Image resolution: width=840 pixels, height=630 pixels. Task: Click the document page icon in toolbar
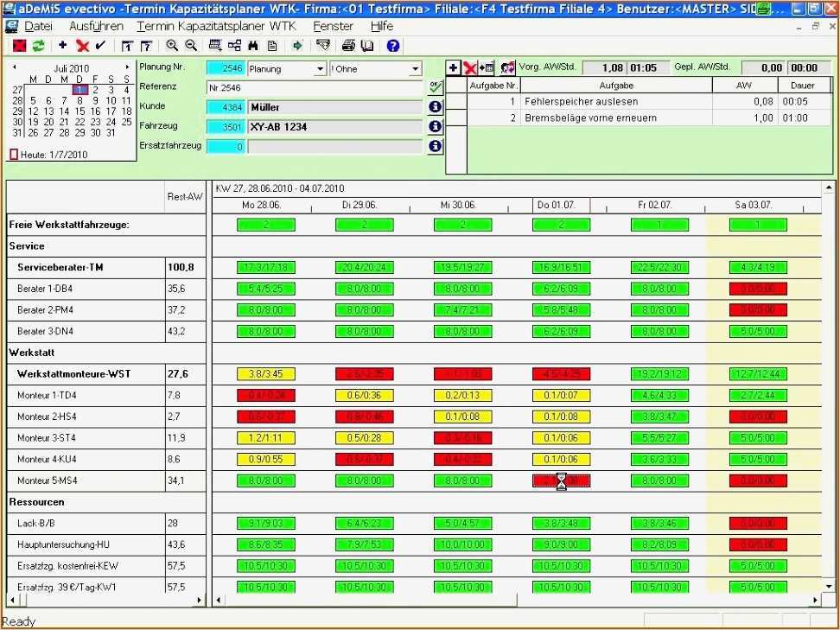[272, 46]
